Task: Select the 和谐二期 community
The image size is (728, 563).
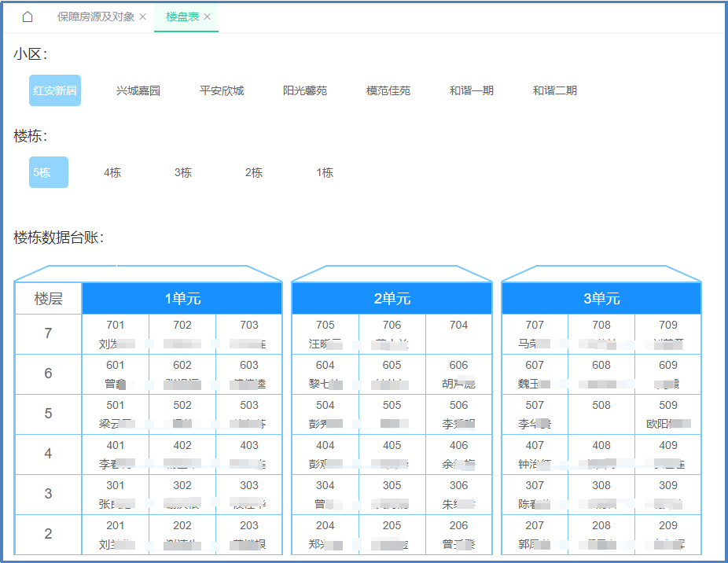Action: 555,90
